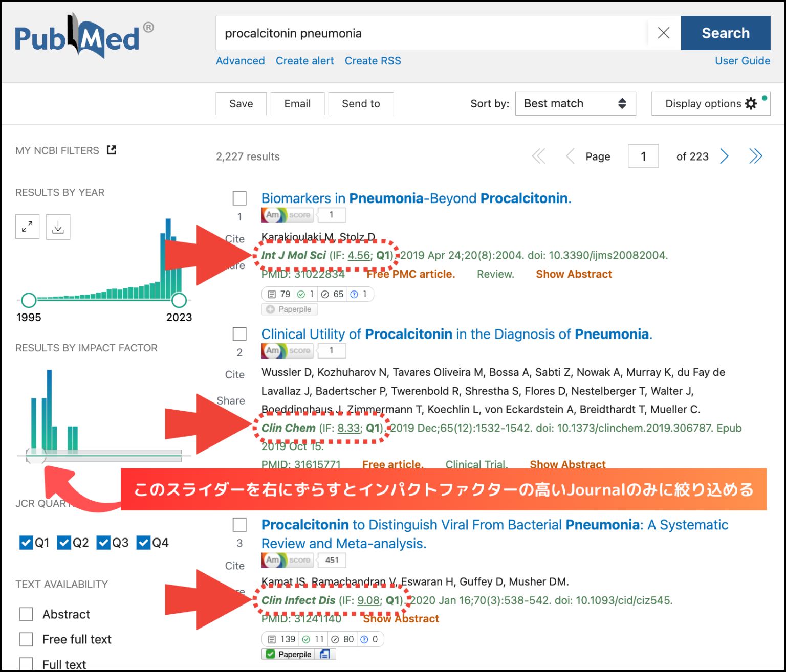Jump to the last results page
Screen dimensions: 786x672
[756, 156]
